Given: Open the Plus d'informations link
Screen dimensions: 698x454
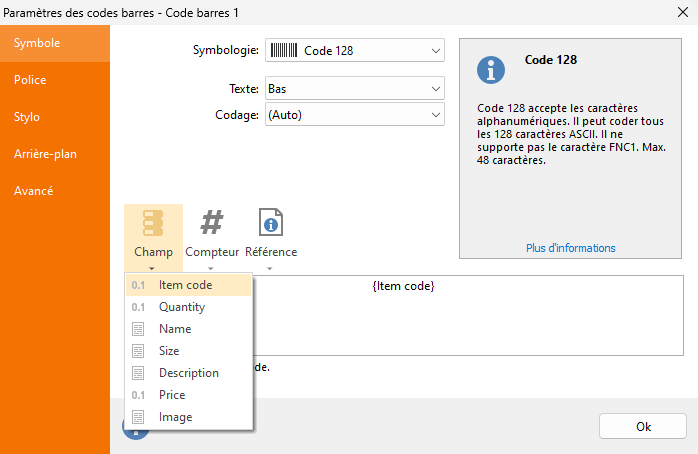Looking at the screenshot, I should pos(570,248).
